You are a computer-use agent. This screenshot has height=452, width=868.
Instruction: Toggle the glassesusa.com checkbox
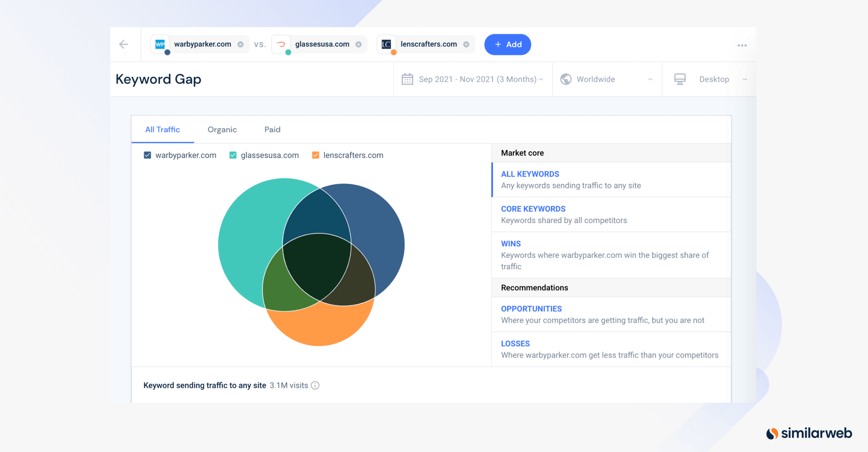tap(232, 155)
